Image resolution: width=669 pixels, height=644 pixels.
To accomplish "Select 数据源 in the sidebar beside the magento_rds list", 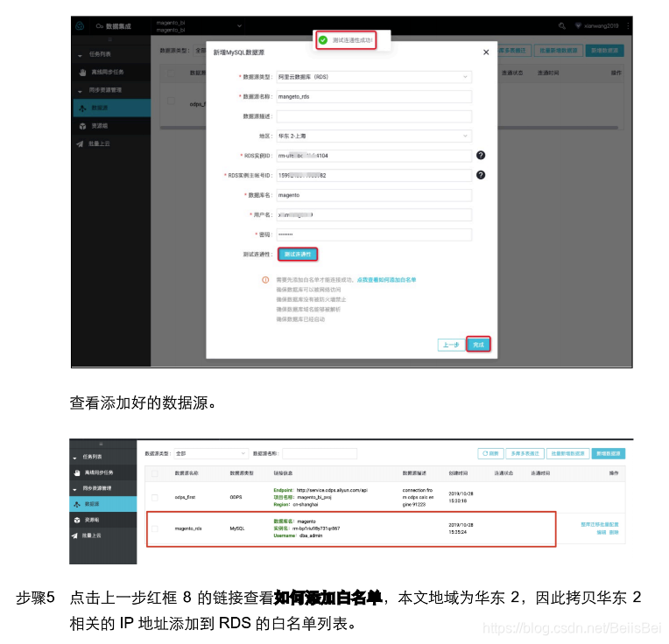I will pyautogui.click(x=102, y=504).
